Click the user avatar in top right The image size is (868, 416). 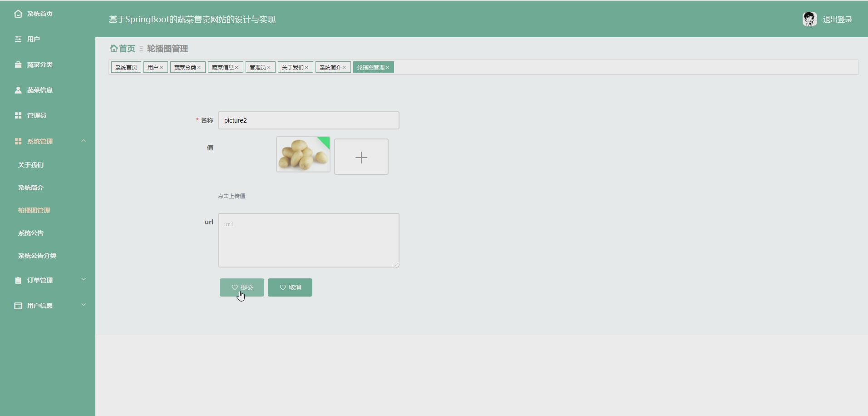tap(810, 19)
